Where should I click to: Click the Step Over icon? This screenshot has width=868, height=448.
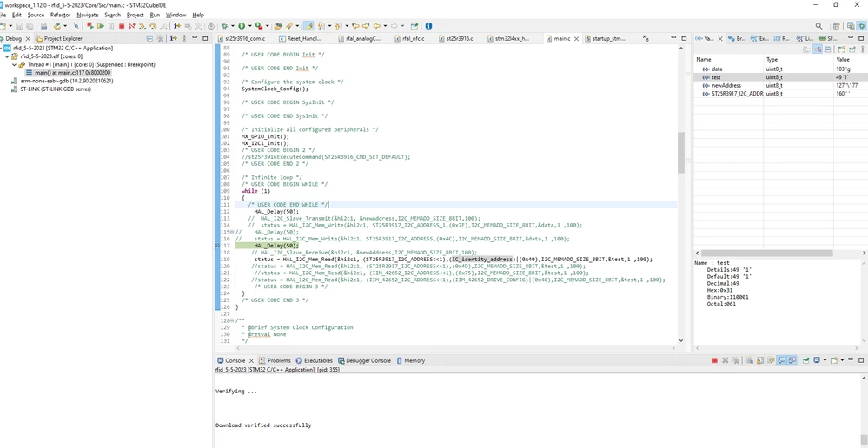[152, 26]
